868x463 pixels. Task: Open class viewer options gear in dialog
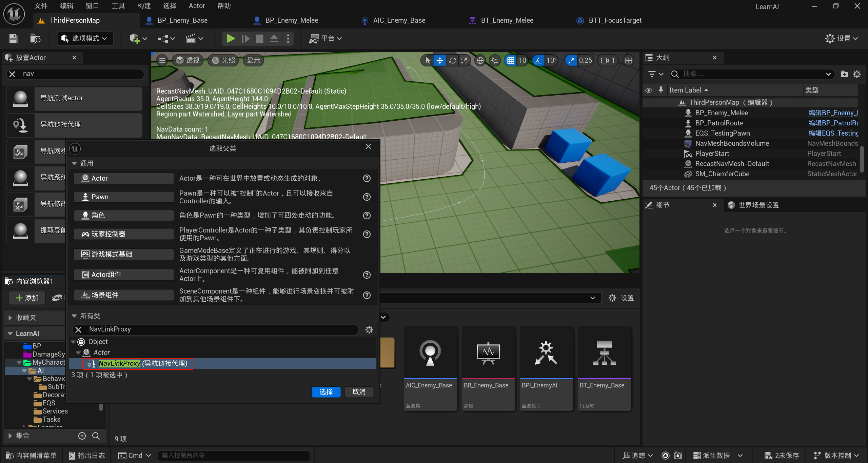point(369,329)
